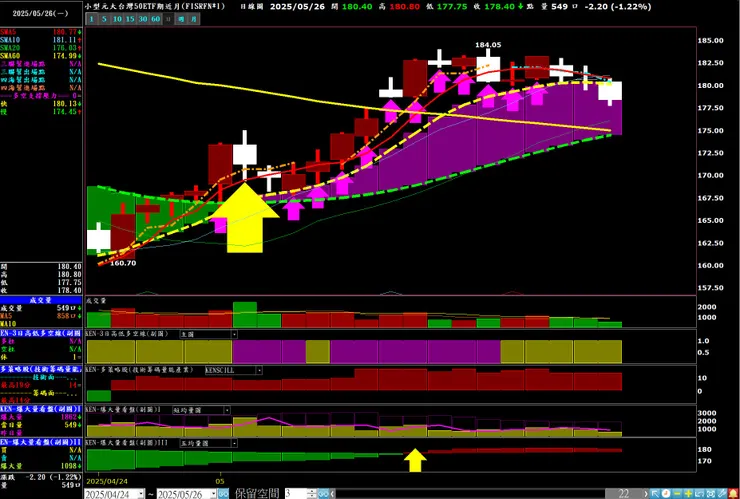Switch to the weekly (週) chart timeframe
The image size is (740, 499).
point(180,19)
